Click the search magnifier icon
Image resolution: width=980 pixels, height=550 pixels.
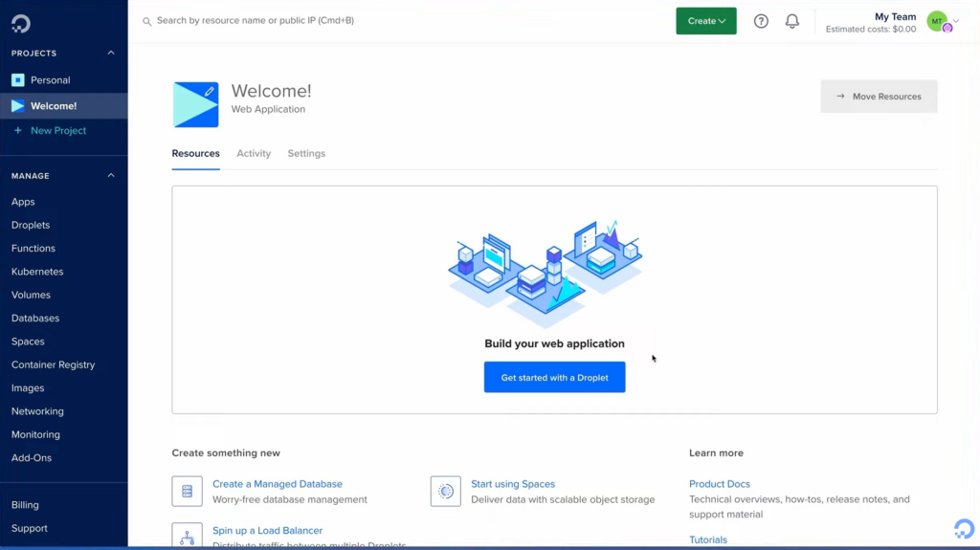click(146, 21)
